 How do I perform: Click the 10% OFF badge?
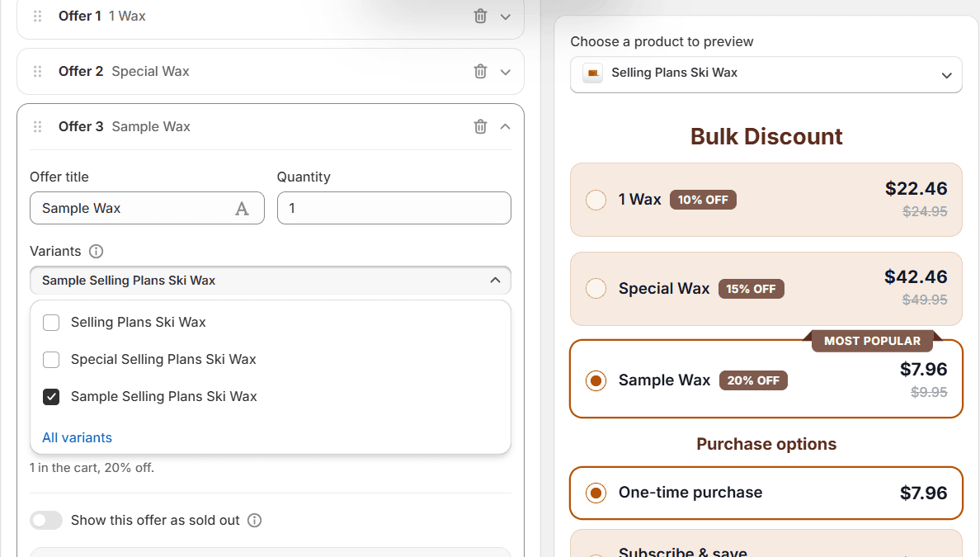tap(703, 200)
